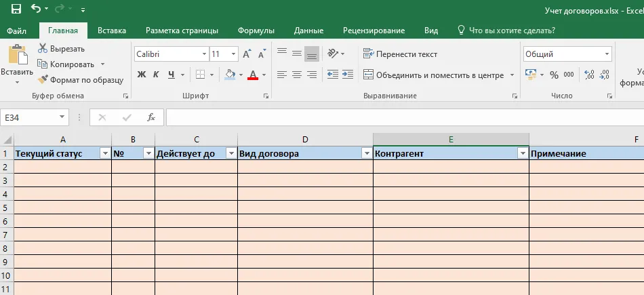Decrease font size with the small A icon
The height and width of the screenshot is (295, 644).
(262, 54)
